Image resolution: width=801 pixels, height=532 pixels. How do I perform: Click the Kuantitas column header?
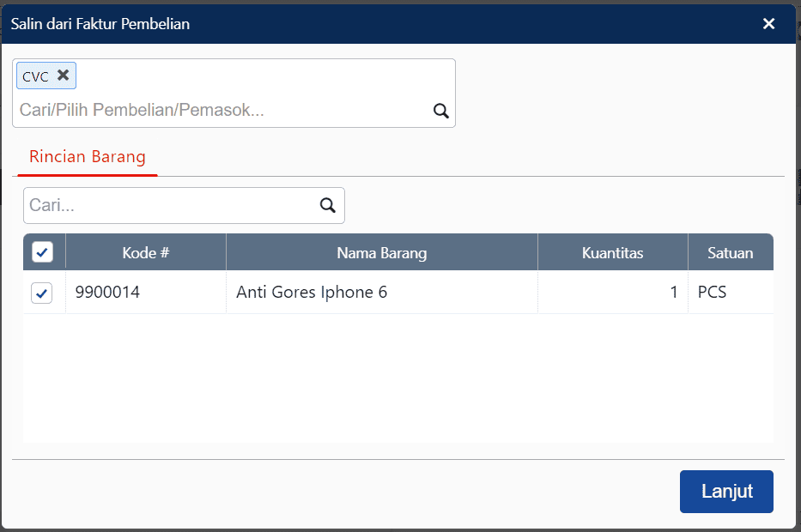pyautogui.click(x=612, y=251)
